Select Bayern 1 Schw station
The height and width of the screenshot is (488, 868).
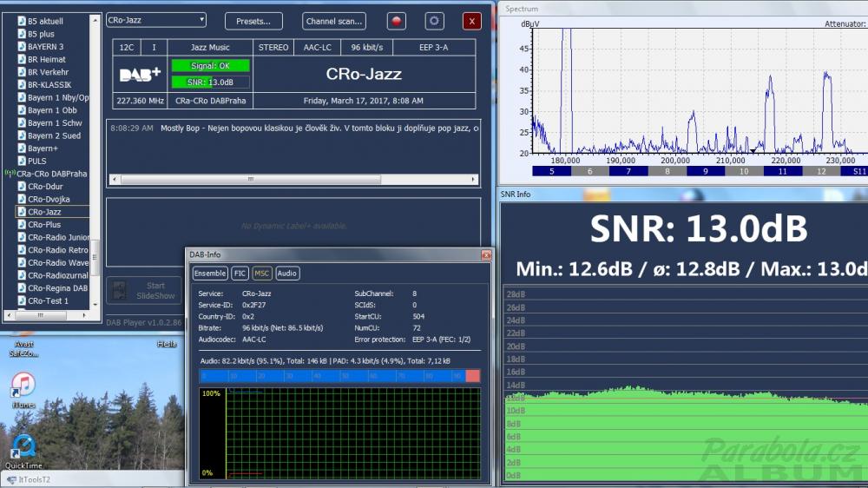(x=55, y=123)
